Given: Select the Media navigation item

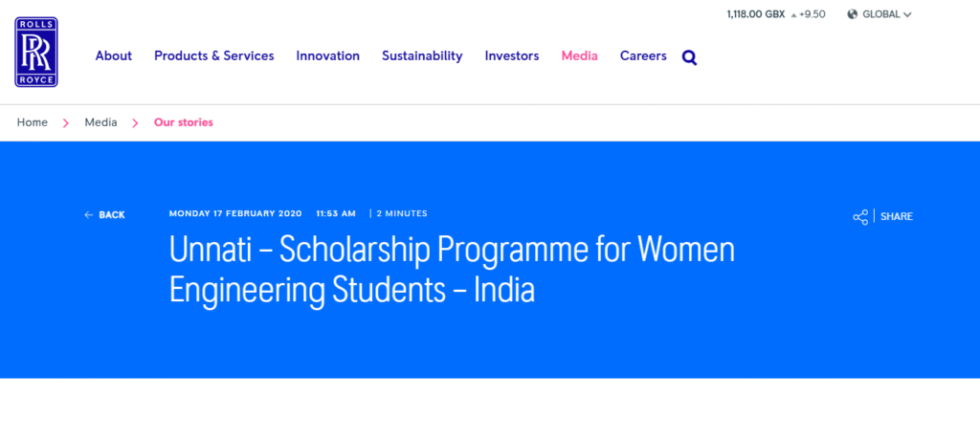Looking at the screenshot, I should (579, 55).
